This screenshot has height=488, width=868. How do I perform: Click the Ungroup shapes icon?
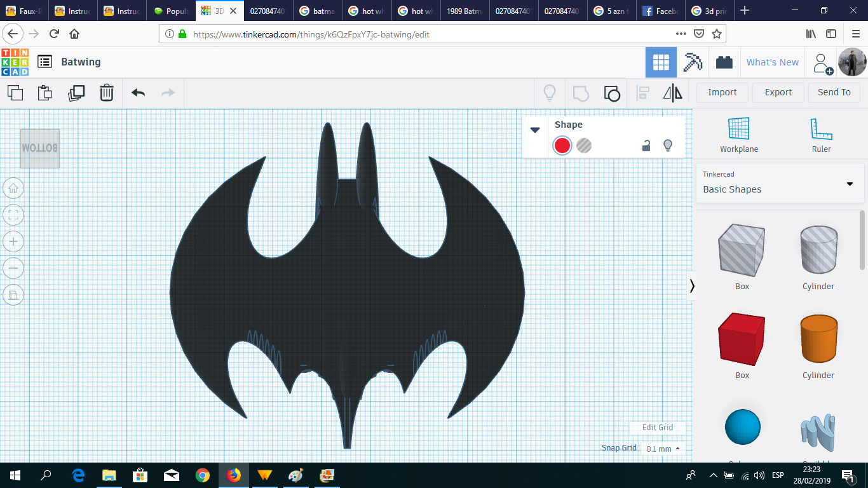pyautogui.click(x=611, y=93)
